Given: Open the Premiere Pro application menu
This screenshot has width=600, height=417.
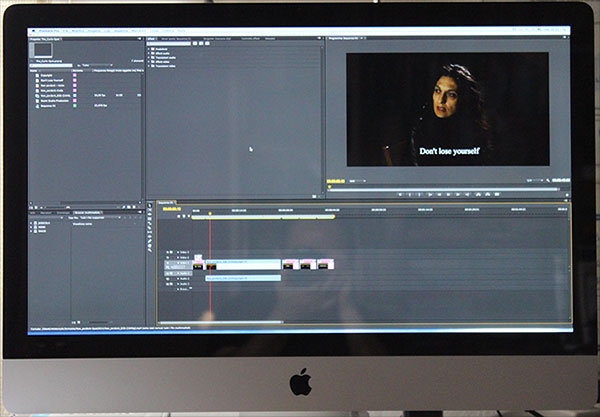Looking at the screenshot, I should click(49, 31).
